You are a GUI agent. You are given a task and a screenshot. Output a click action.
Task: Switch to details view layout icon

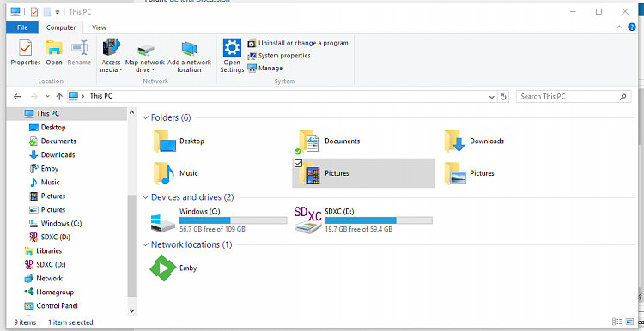(x=617, y=322)
